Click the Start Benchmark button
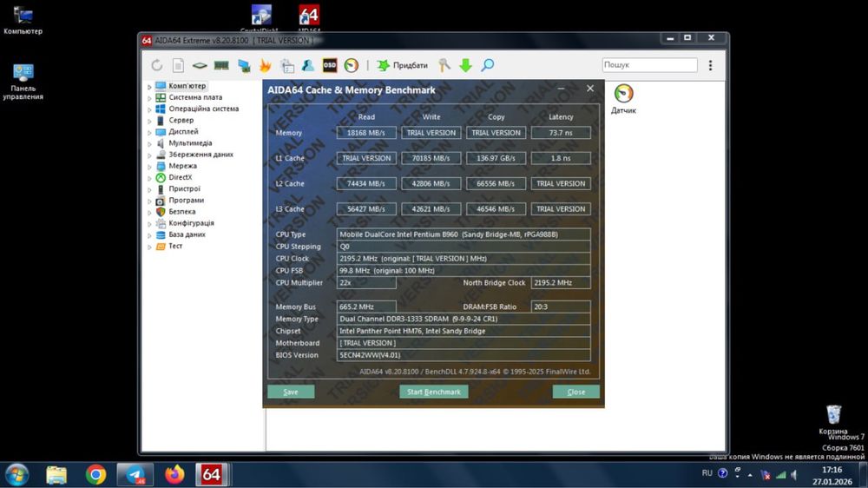The image size is (868, 488). (x=434, y=392)
